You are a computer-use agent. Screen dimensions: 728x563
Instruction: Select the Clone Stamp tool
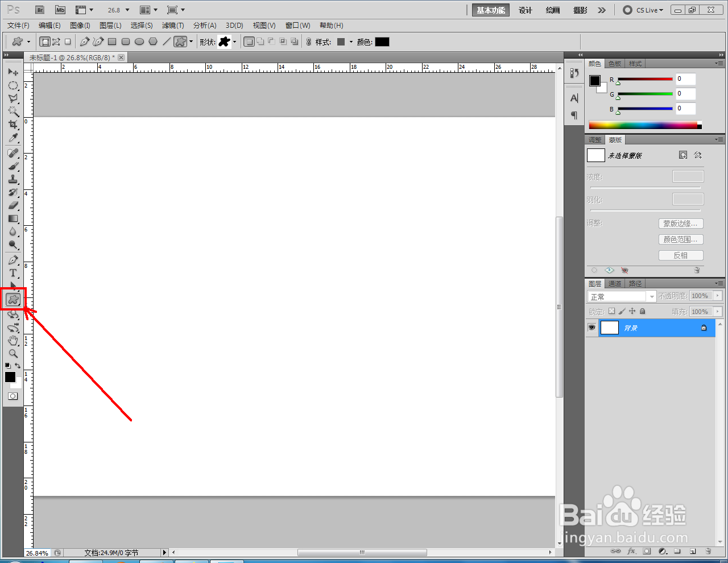pos(13,180)
